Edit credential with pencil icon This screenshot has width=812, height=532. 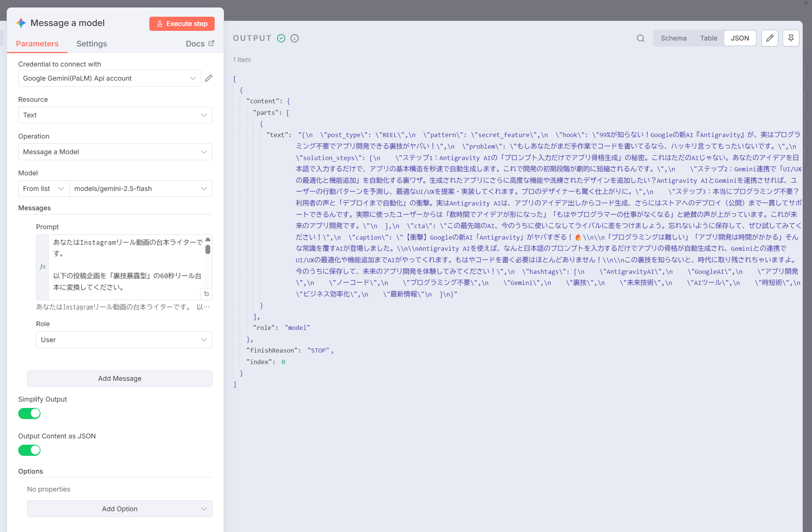pyautogui.click(x=209, y=78)
